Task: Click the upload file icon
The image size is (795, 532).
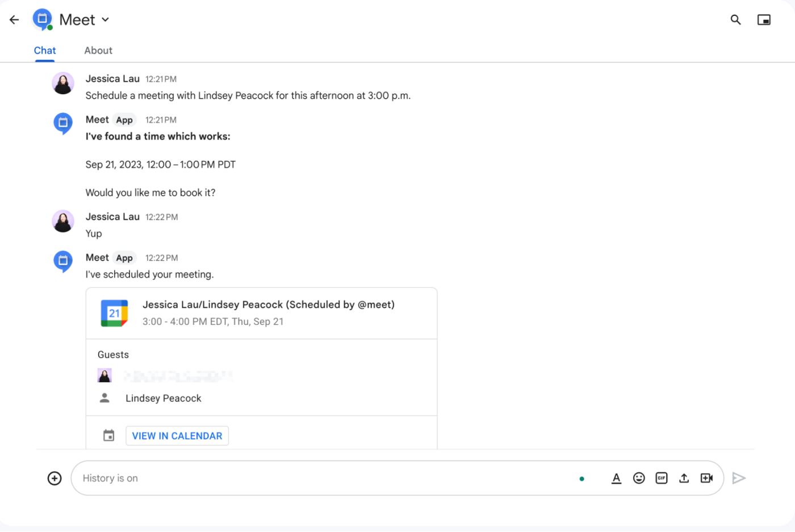Action: click(684, 478)
